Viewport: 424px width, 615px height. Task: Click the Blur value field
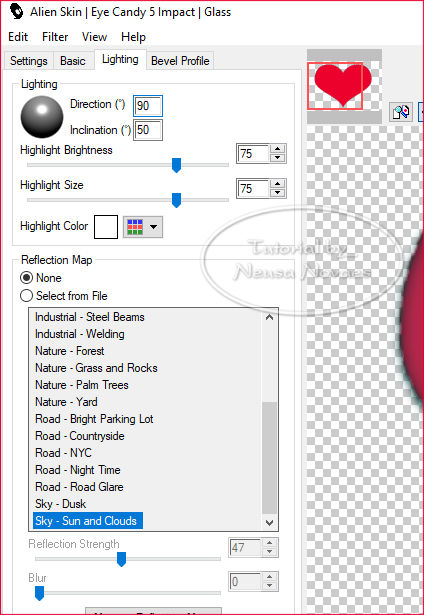click(x=245, y=582)
